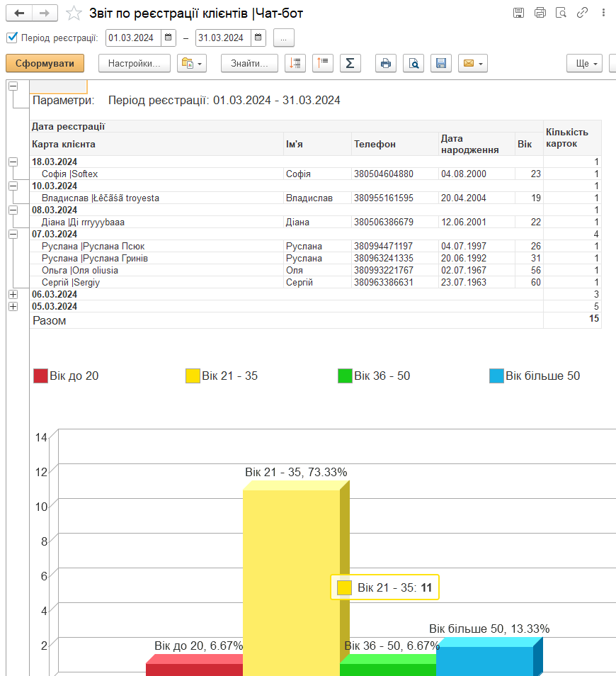
Task: Save report with toolbar diskette icon
Action: point(440,63)
